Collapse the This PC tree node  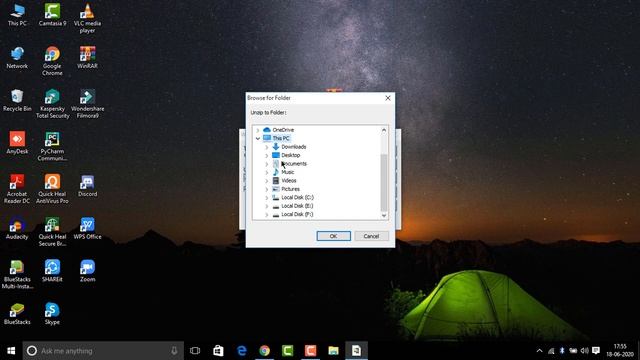click(x=258, y=138)
